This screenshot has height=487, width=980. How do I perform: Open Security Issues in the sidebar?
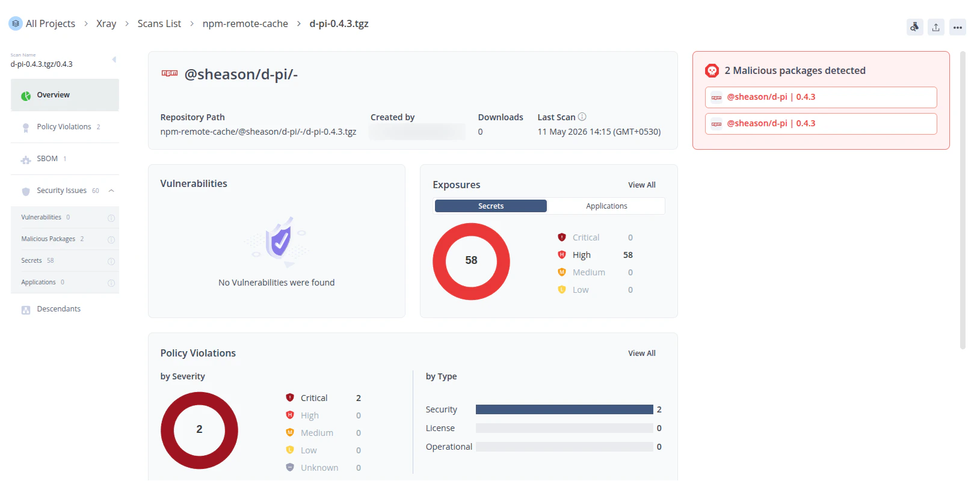[x=65, y=191]
